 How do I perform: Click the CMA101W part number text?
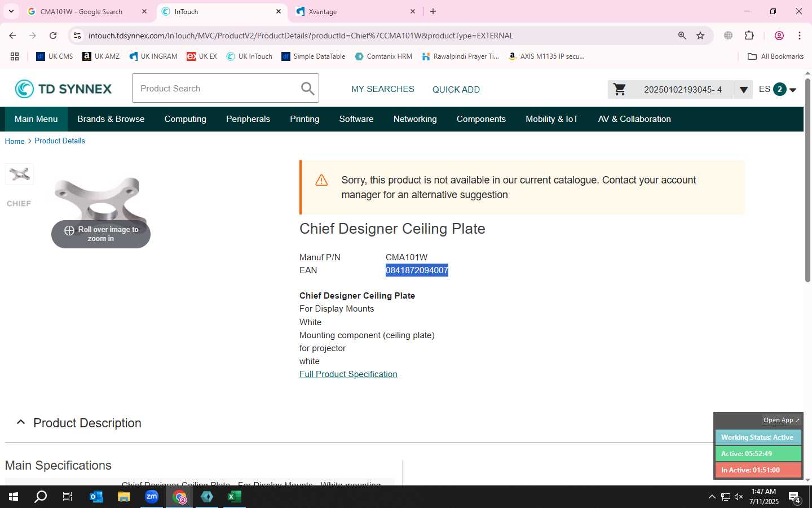coord(407,257)
